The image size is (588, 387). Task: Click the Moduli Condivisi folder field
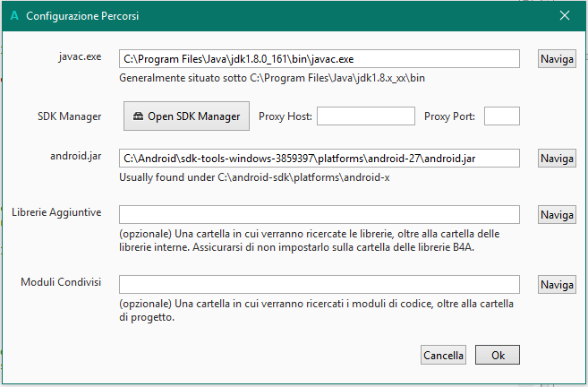point(319,284)
